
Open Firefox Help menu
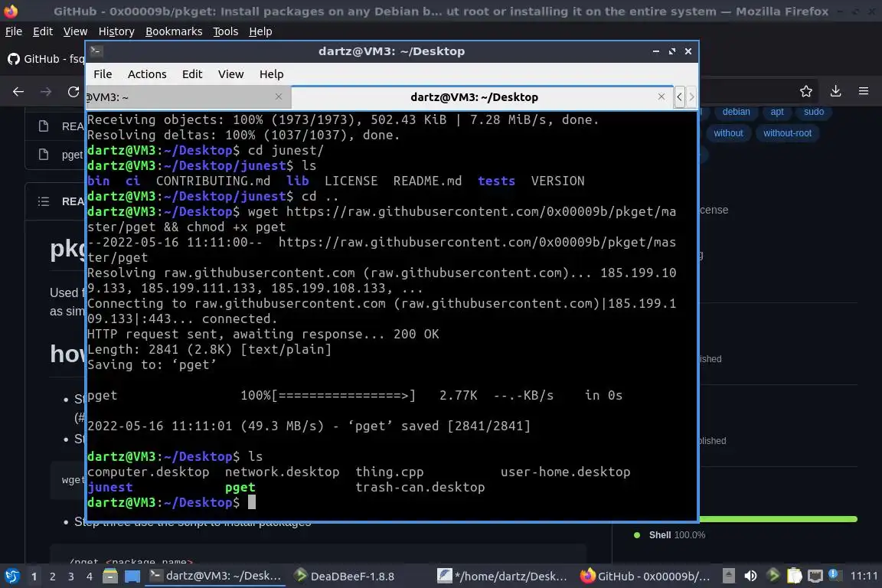click(x=260, y=31)
